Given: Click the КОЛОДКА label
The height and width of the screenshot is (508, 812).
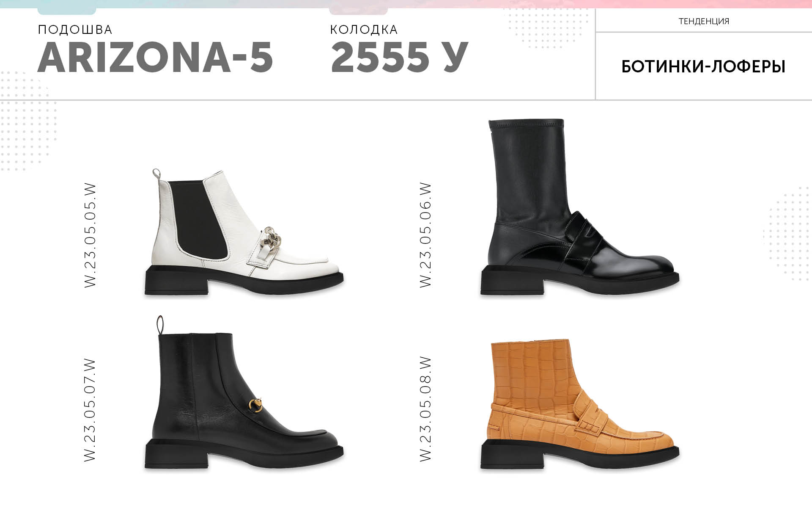Looking at the screenshot, I should [x=364, y=30].
